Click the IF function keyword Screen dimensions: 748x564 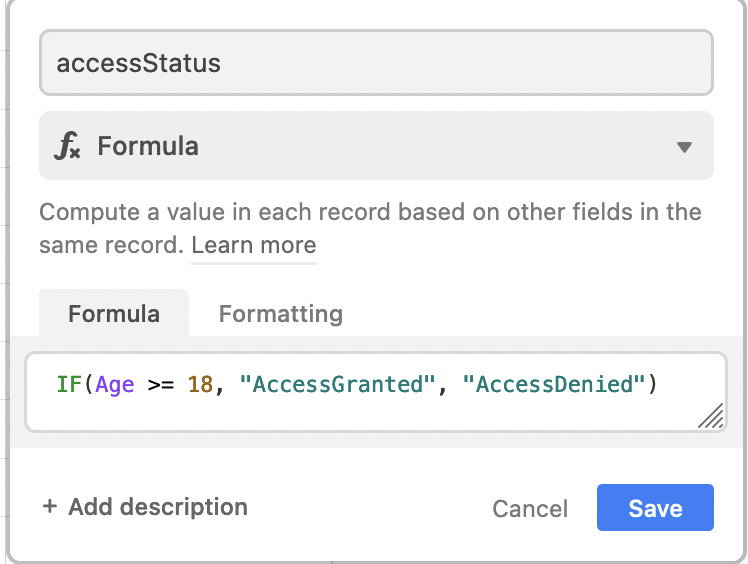68,384
